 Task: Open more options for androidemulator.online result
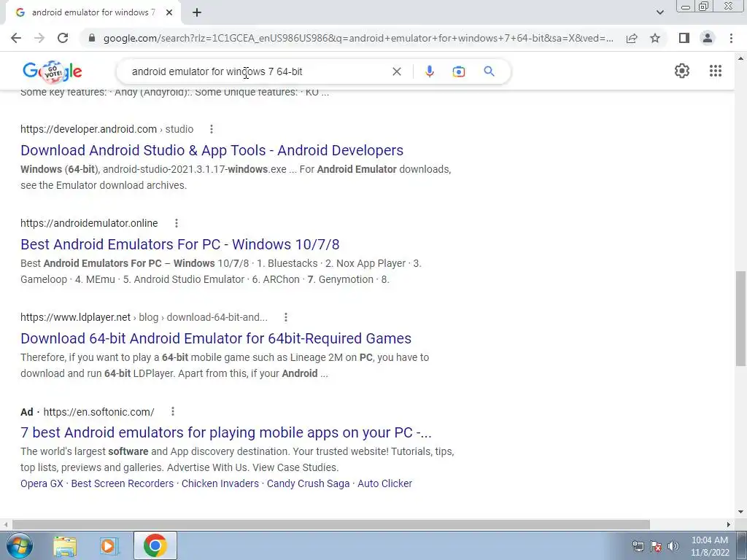pos(177,223)
